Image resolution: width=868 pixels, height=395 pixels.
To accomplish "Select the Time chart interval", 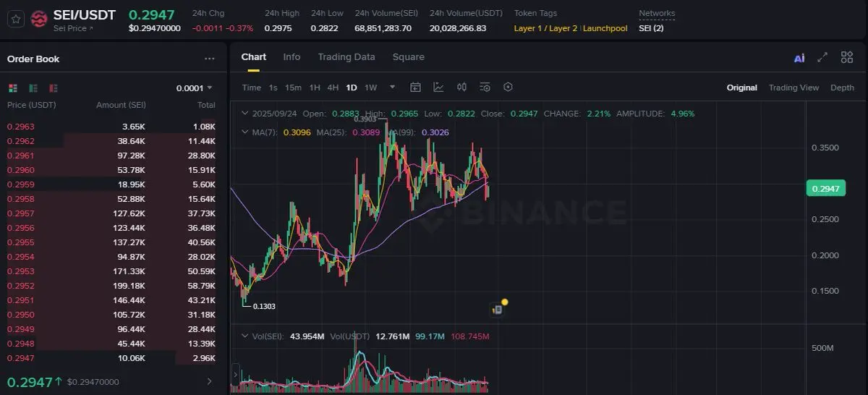I will pos(252,88).
